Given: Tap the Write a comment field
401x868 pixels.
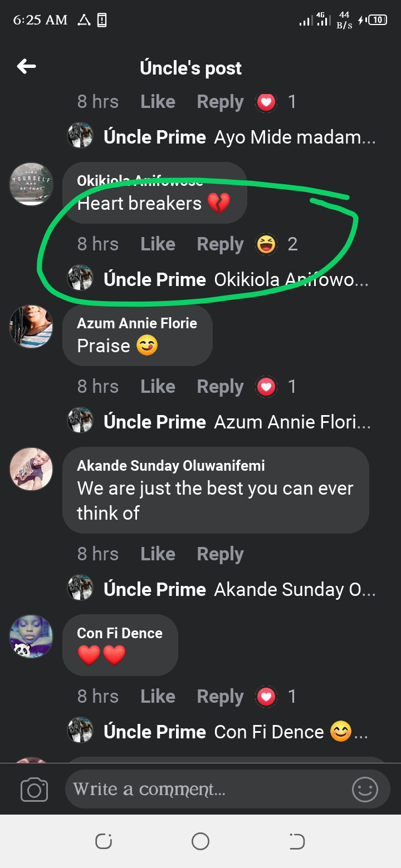Looking at the screenshot, I should point(206,789).
